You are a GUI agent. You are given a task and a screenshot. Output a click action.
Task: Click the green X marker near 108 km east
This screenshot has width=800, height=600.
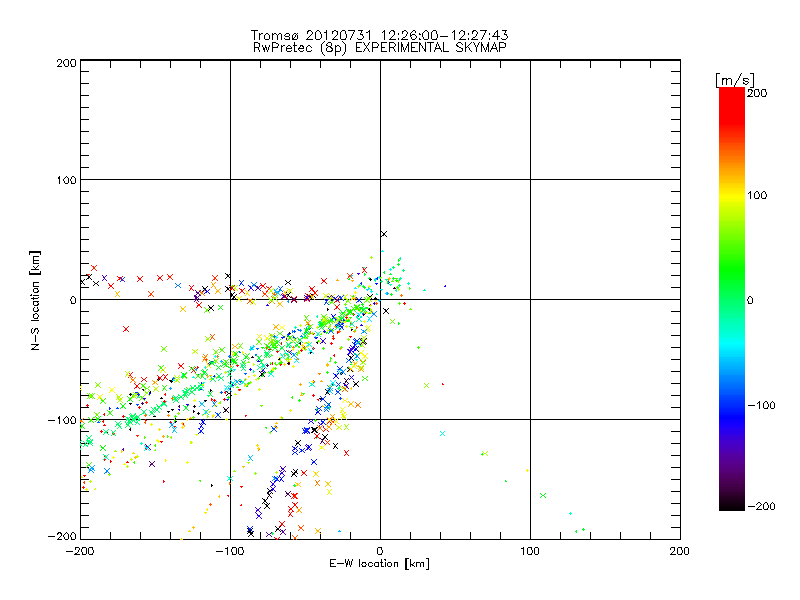(543, 495)
